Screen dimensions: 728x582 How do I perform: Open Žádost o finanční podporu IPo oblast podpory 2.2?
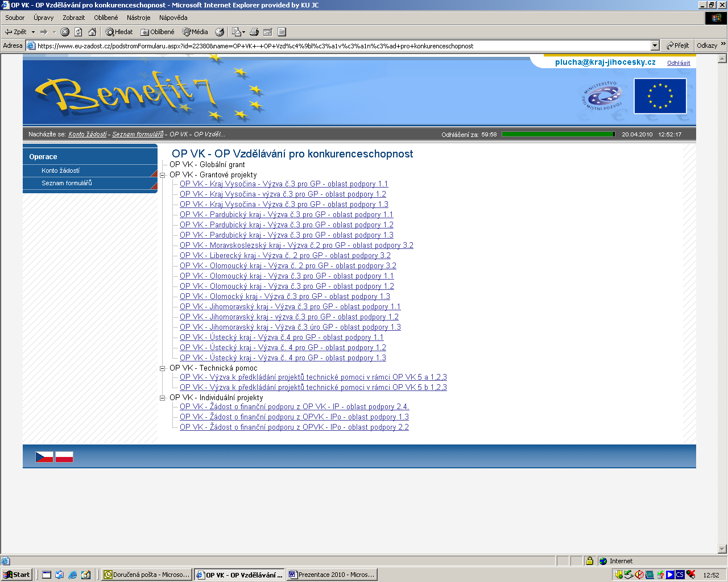294,427
